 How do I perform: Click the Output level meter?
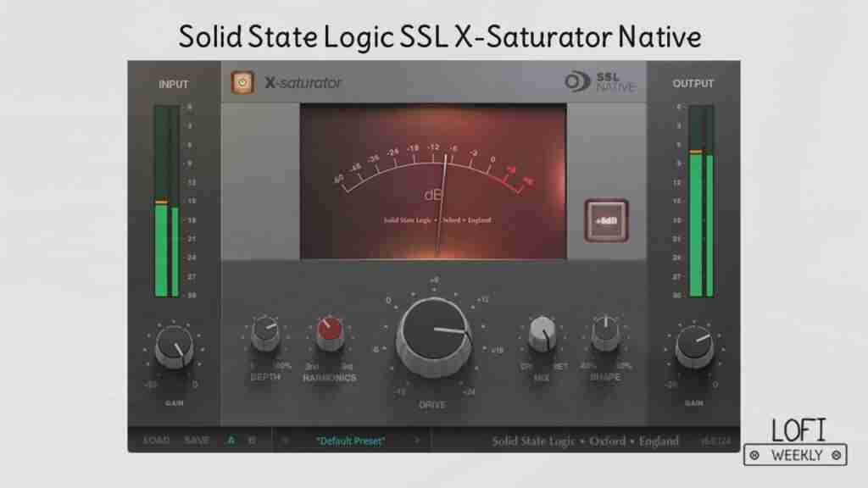click(700, 202)
